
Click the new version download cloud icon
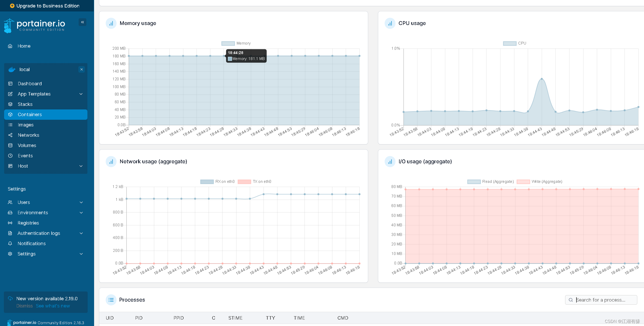(x=10, y=299)
